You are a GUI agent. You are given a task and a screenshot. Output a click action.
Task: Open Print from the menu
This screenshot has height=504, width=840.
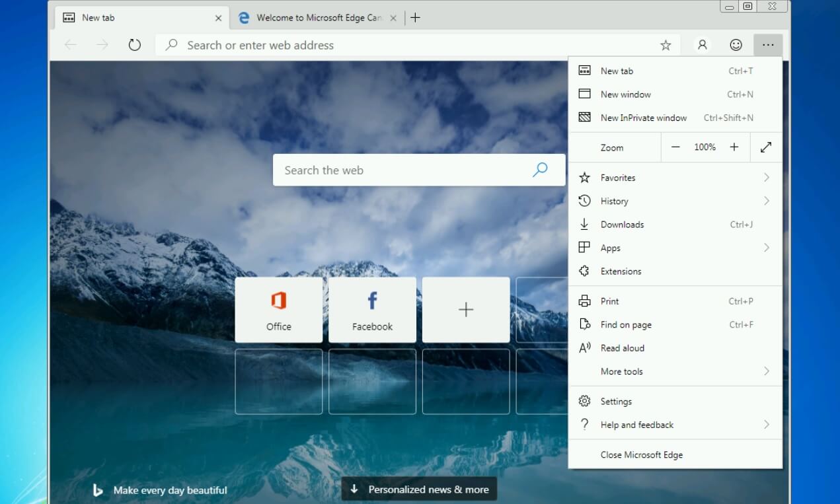click(x=609, y=301)
